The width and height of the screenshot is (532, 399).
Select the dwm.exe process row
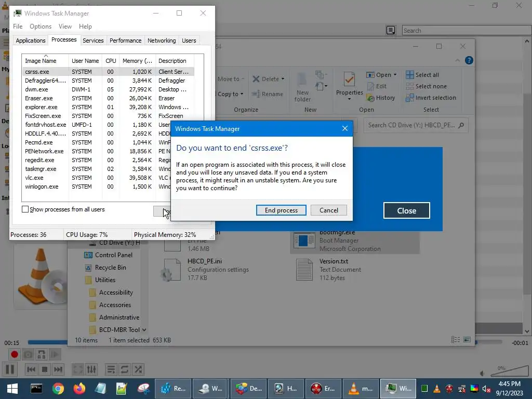click(x=108, y=89)
